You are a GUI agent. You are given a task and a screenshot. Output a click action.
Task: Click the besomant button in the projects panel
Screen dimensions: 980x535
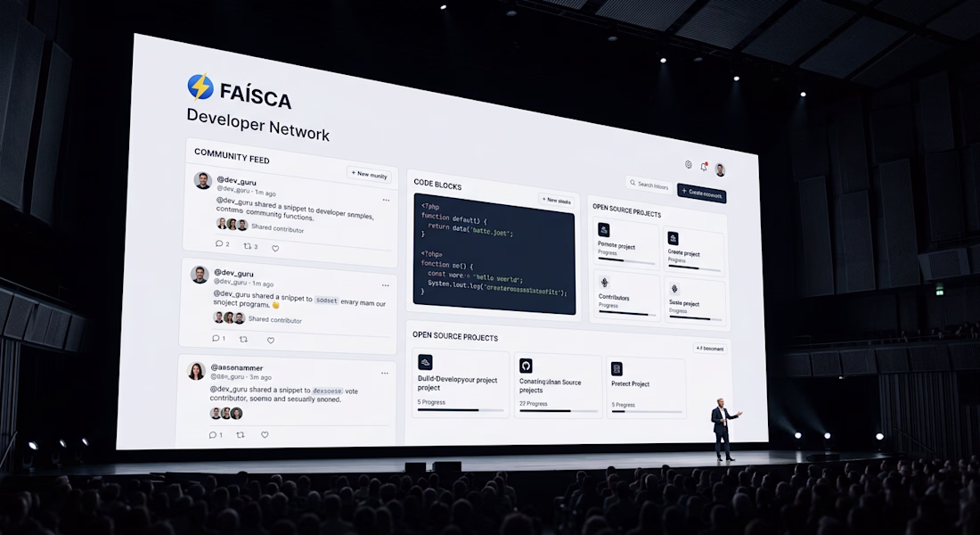coord(710,348)
